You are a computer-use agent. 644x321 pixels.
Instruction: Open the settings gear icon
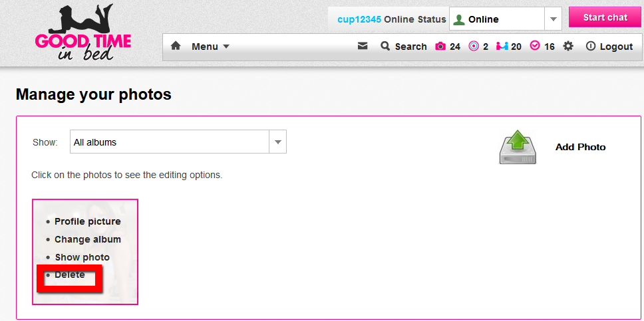point(567,47)
